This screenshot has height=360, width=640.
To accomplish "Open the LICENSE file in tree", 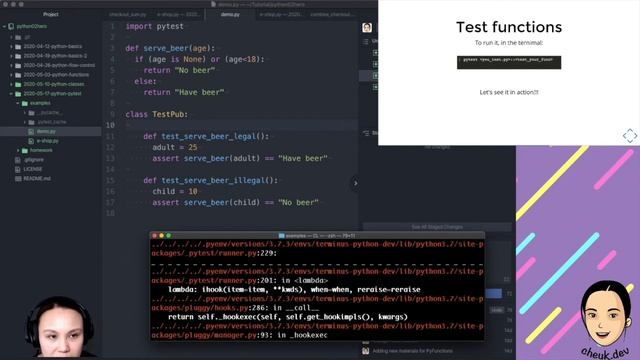I will [33, 169].
